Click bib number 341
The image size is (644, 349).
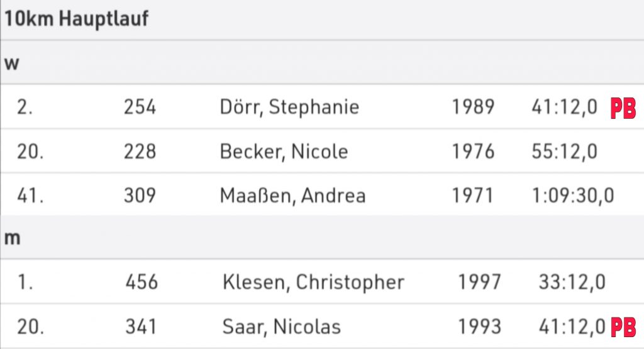[141, 327]
